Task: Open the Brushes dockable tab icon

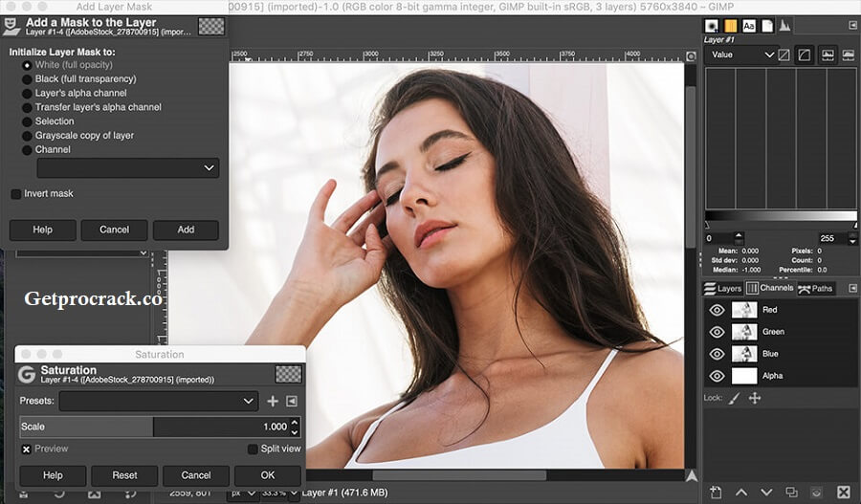Action: coord(712,26)
